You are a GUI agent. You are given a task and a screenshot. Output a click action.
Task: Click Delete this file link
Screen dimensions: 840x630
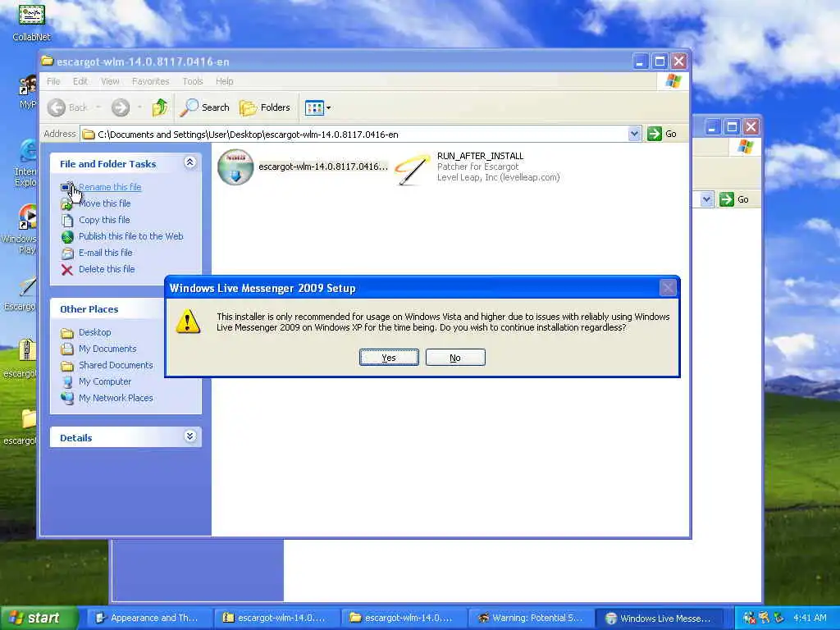(x=107, y=269)
